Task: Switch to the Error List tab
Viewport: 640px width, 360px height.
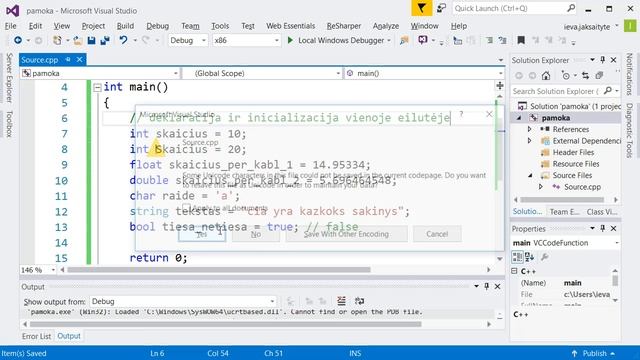Action: [x=36, y=336]
